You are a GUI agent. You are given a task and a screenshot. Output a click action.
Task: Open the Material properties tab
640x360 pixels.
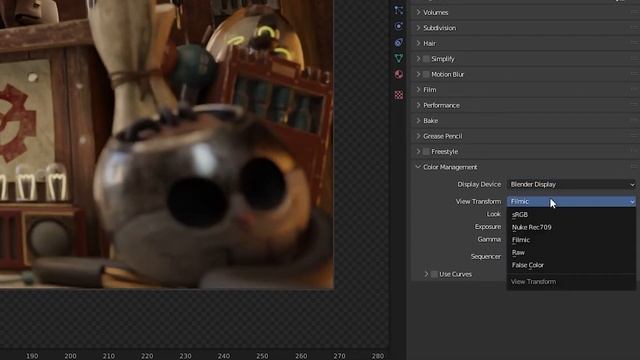click(x=399, y=74)
